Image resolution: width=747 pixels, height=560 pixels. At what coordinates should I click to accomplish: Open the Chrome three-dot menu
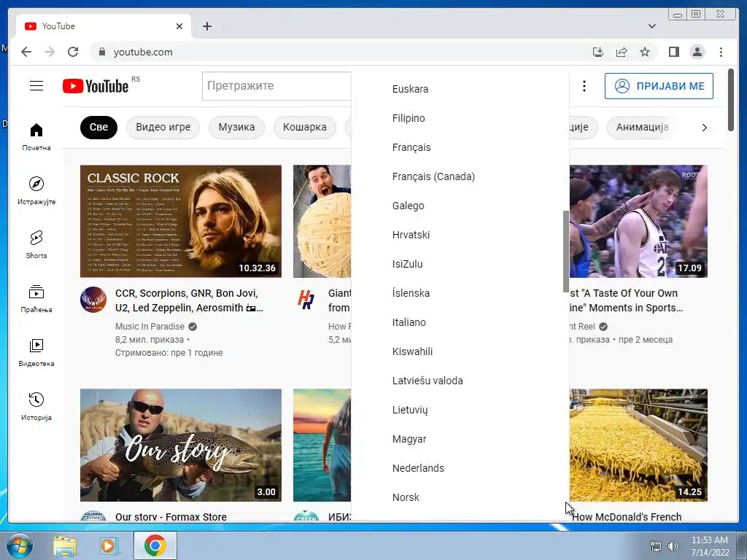[721, 52]
